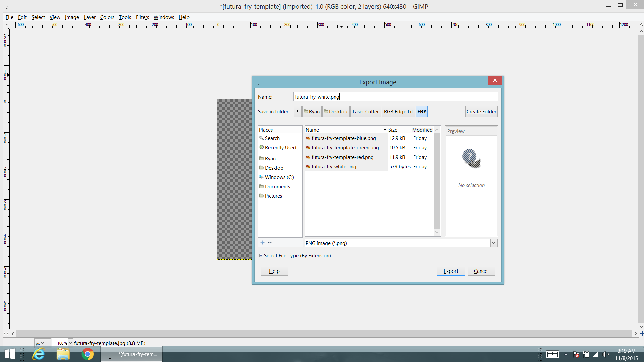The width and height of the screenshot is (644, 362).
Task: Click the futura-fry-template-blue.png file icon
Action: (x=308, y=138)
